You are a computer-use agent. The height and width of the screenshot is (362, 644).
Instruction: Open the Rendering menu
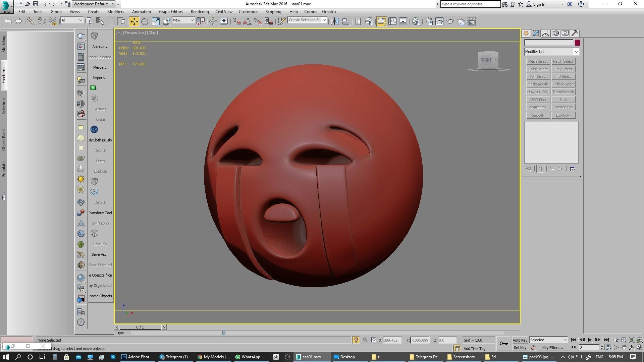point(200,12)
